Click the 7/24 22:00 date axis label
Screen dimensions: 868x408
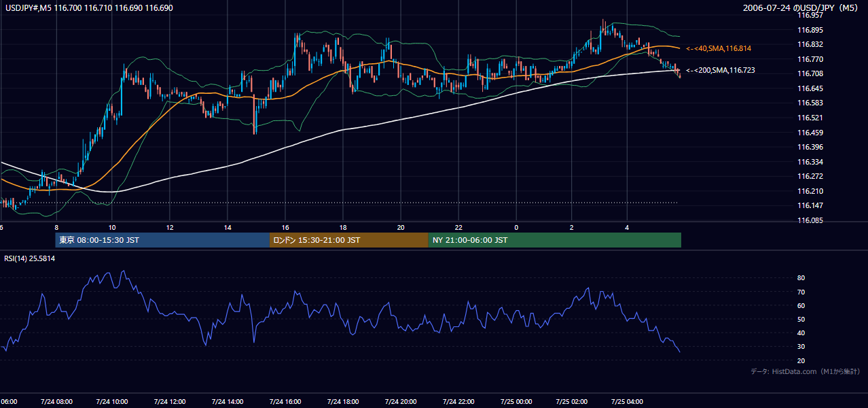458,401
